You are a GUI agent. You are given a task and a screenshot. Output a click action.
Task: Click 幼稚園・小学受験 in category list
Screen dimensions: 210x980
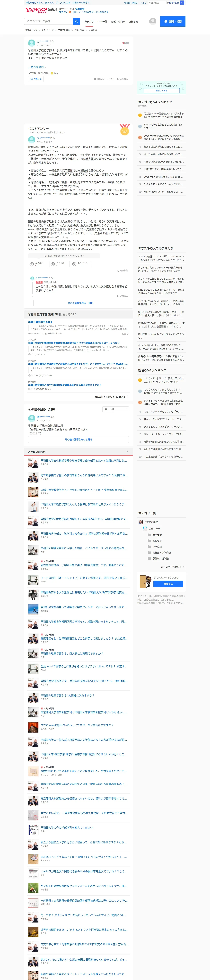coord(162,552)
